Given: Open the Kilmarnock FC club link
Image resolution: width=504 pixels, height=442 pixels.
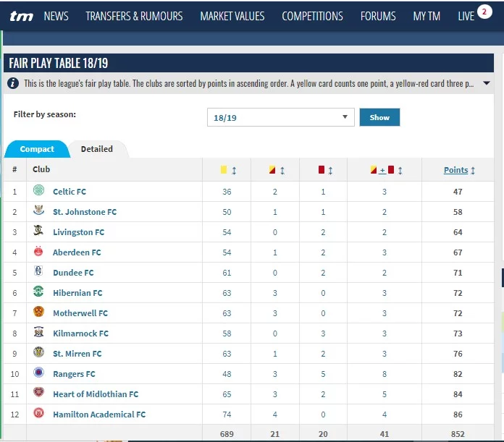Looking at the screenshot, I should (x=80, y=333).
